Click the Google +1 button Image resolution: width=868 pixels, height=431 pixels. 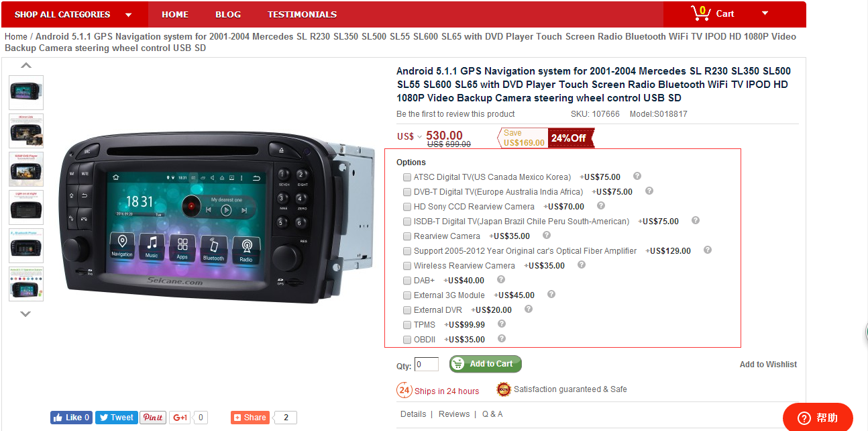(180, 418)
